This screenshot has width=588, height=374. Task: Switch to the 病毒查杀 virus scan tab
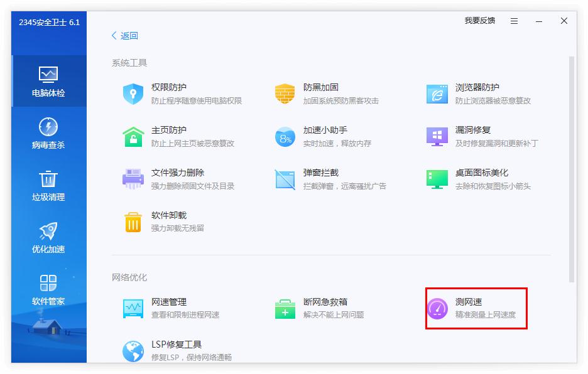(x=48, y=133)
